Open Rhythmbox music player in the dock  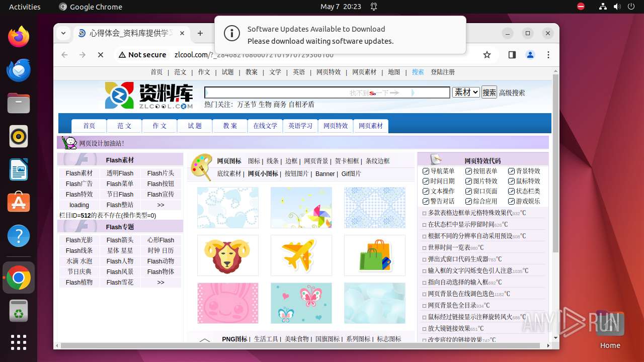(19, 136)
